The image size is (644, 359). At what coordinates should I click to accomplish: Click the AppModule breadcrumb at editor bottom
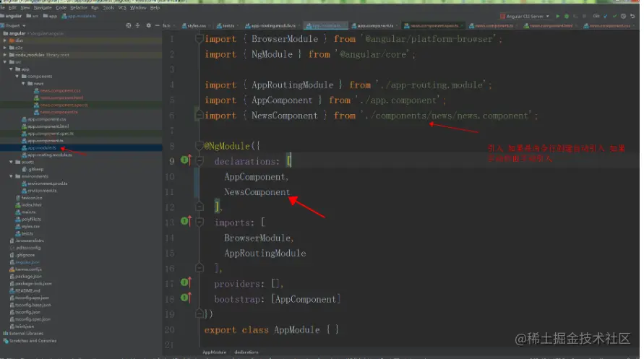(x=214, y=352)
